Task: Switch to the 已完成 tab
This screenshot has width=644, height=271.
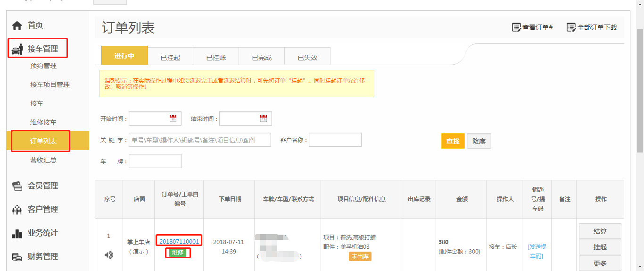Action: [x=262, y=58]
